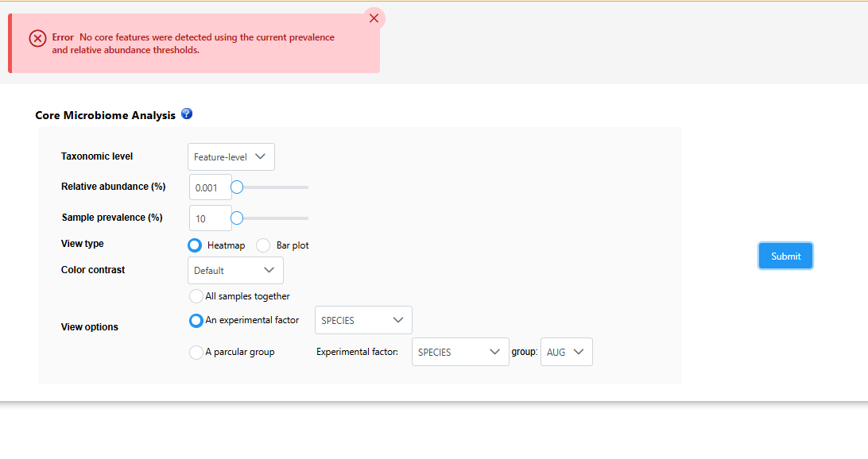868x459 pixels.
Task: Click the red error circle icon
Action: pos(37,38)
